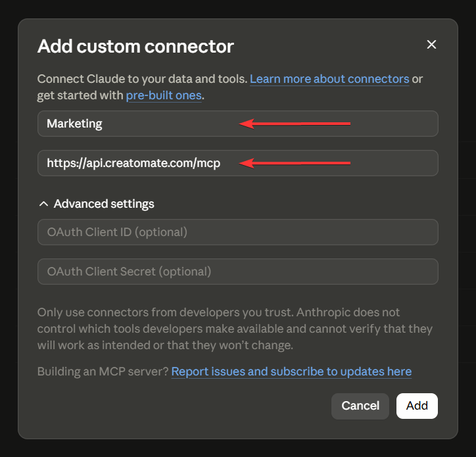Click the red arrow pointing at Marketing
This screenshot has width=476, height=457.
295,124
